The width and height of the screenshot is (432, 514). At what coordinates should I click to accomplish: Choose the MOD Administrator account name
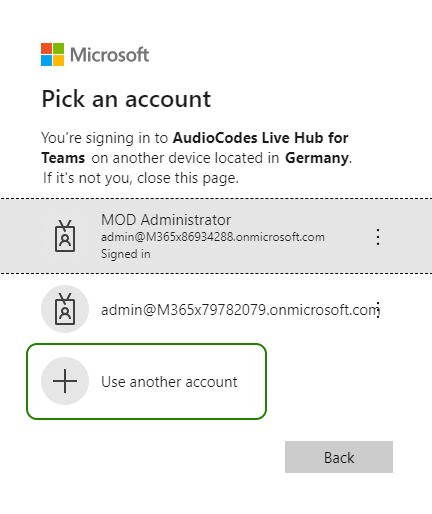166,220
